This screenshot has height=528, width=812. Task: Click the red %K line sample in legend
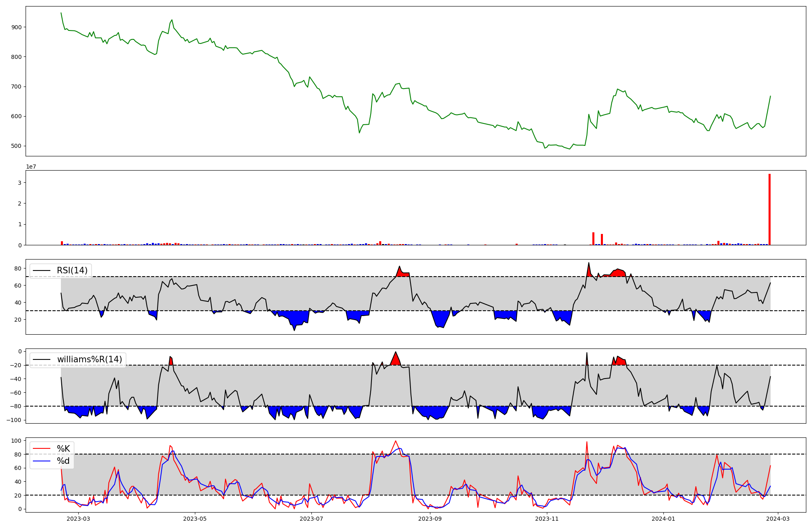pos(42,449)
